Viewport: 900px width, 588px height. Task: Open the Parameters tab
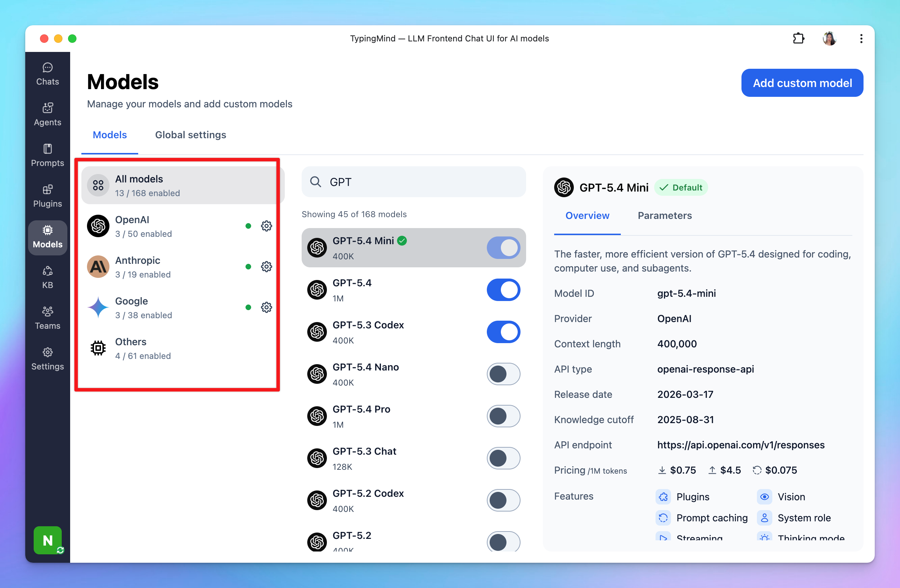click(x=664, y=215)
